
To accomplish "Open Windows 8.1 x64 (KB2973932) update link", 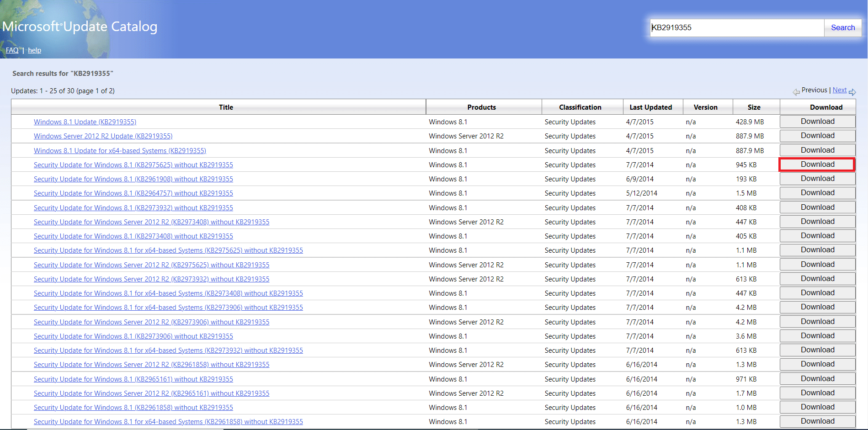I will [x=168, y=350].
